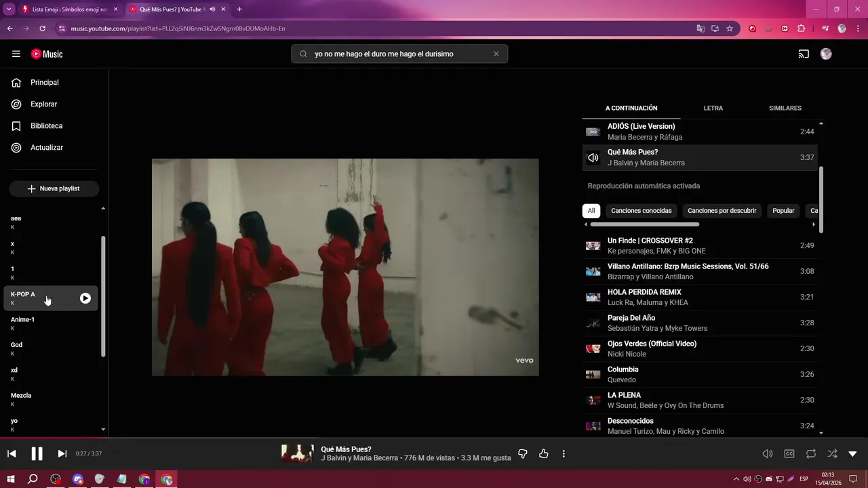This screenshot has height=488, width=868.
Task: Play HOLA PERDIDA REMIX track
Action: 700,297
